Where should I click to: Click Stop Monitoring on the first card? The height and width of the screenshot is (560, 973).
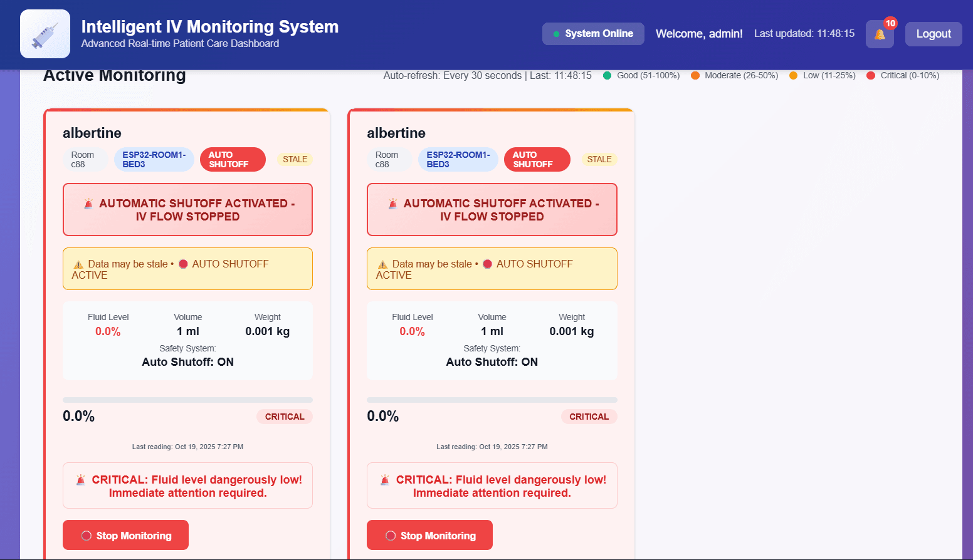pyautogui.click(x=125, y=535)
